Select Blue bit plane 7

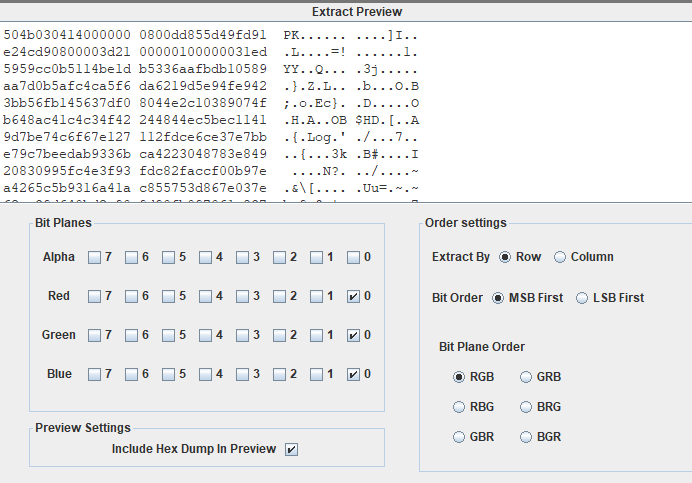coord(94,374)
